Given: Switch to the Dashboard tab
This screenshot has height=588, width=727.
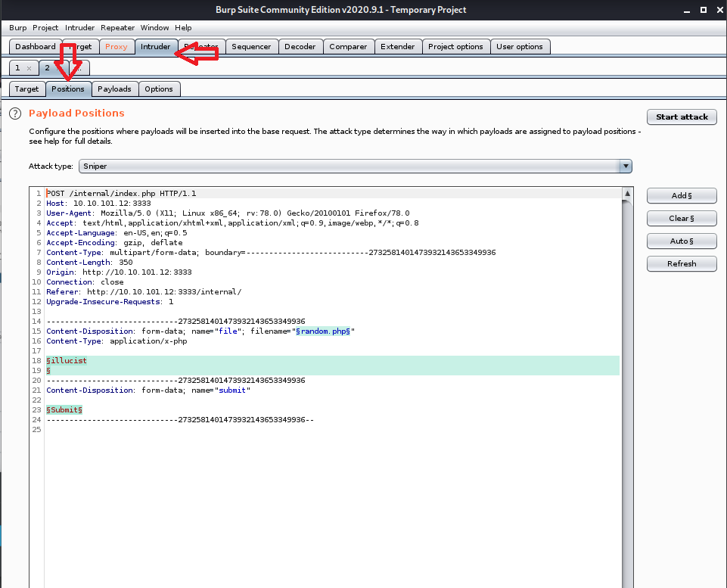Looking at the screenshot, I should 36,46.
